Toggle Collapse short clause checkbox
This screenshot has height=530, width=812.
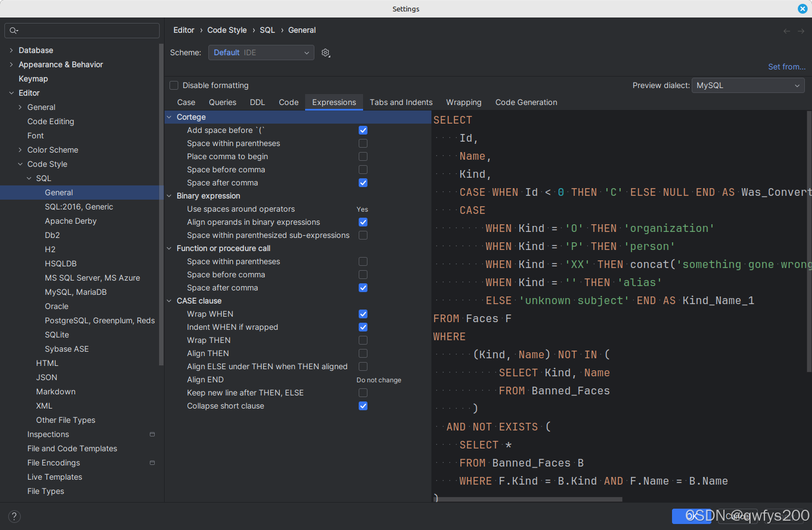click(363, 406)
